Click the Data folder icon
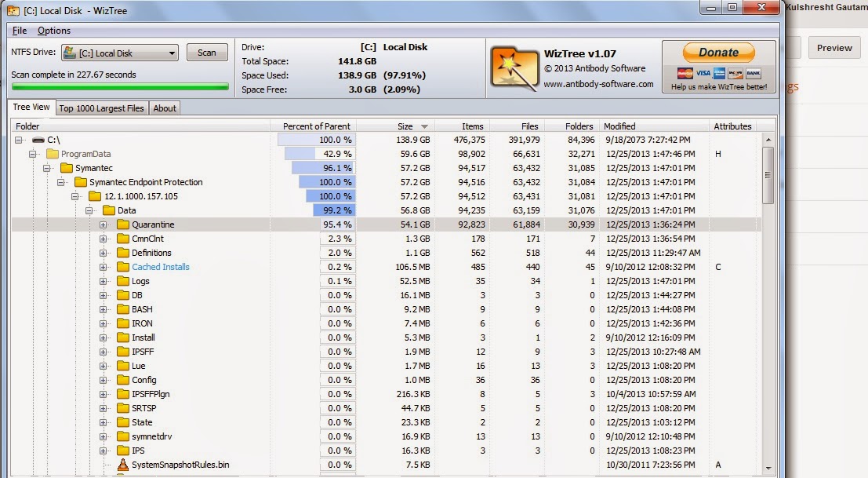868x478 pixels. click(x=109, y=210)
